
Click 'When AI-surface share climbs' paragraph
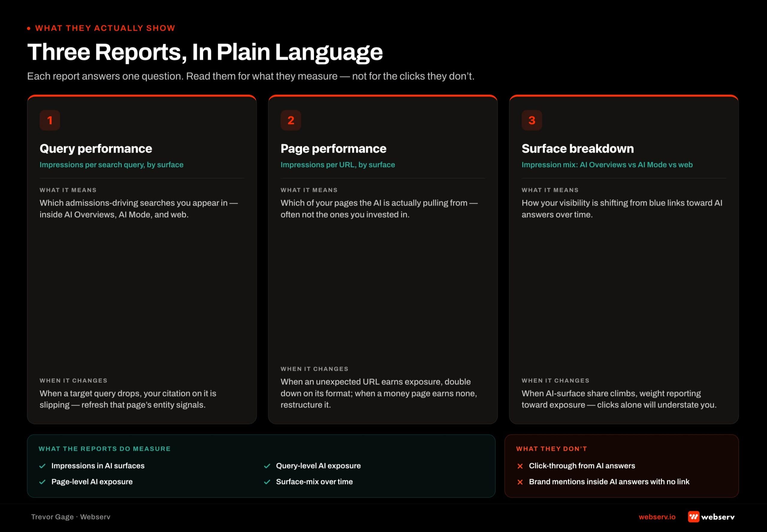click(619, 399)
